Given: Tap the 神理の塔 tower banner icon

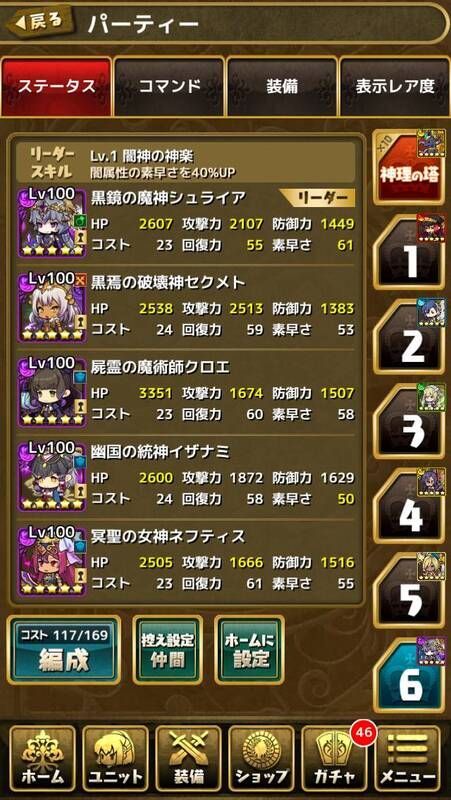Looking at the screenshot, I should coord(409,167).
